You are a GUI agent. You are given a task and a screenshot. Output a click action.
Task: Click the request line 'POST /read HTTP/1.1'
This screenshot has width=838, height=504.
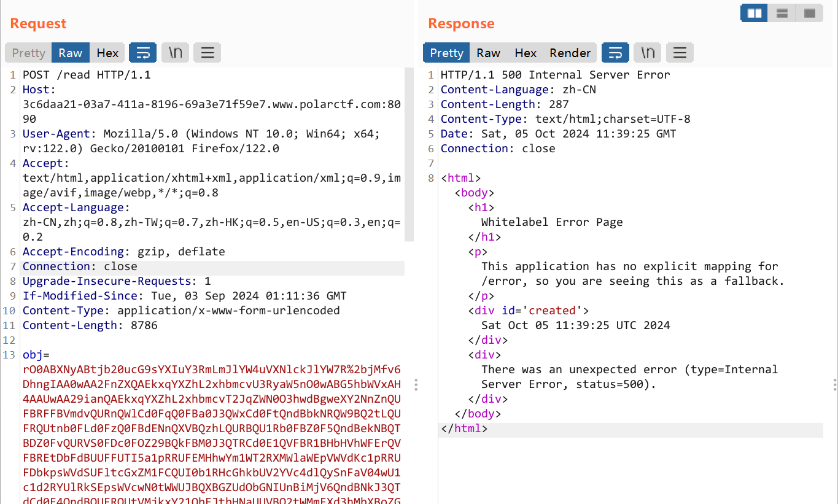[87, 75]
